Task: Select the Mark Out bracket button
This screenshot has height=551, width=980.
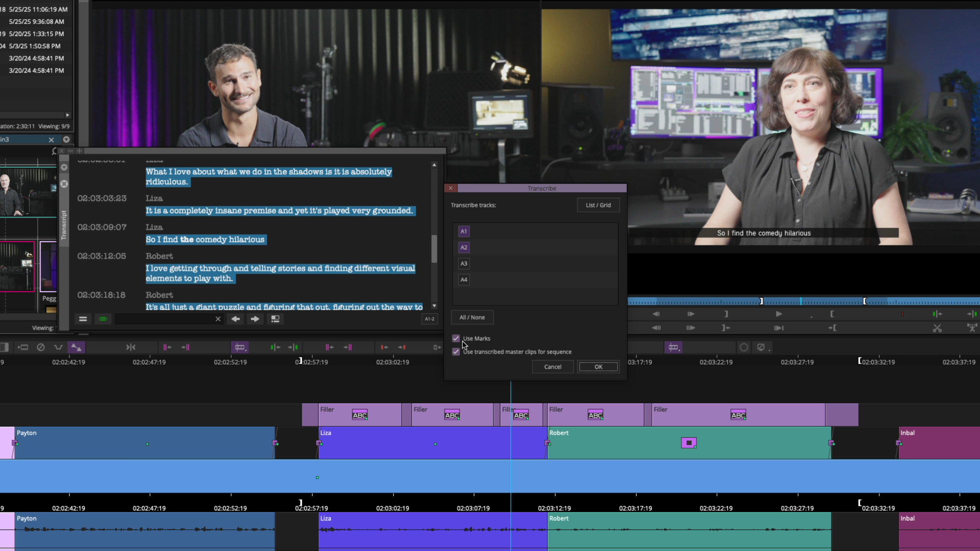Action: (726, 314)
